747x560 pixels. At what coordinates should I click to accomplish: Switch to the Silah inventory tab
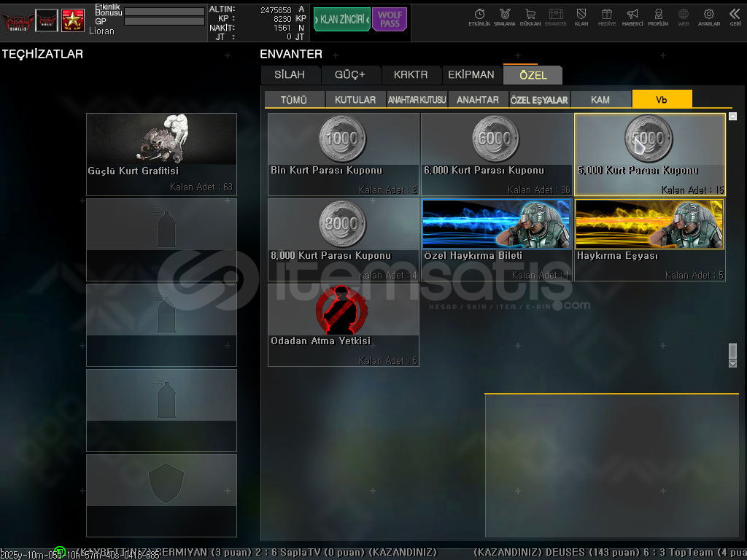point(290,75)
